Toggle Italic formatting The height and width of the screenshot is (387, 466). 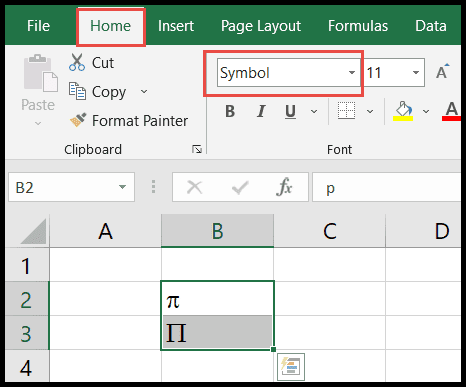[261, 111]
